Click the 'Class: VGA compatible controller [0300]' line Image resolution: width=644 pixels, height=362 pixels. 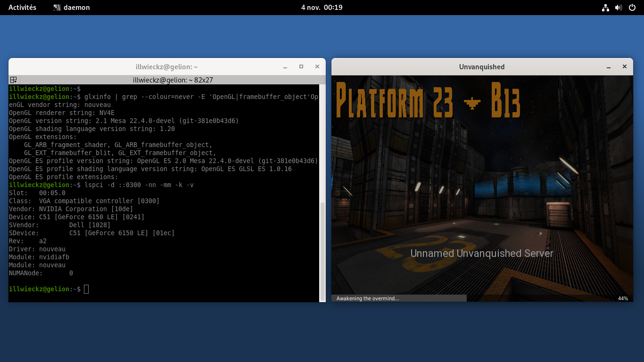coord(84,201)
